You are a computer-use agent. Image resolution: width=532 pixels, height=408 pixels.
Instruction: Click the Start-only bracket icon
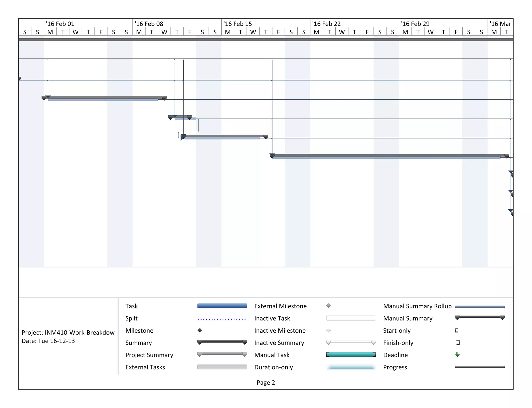456,330
